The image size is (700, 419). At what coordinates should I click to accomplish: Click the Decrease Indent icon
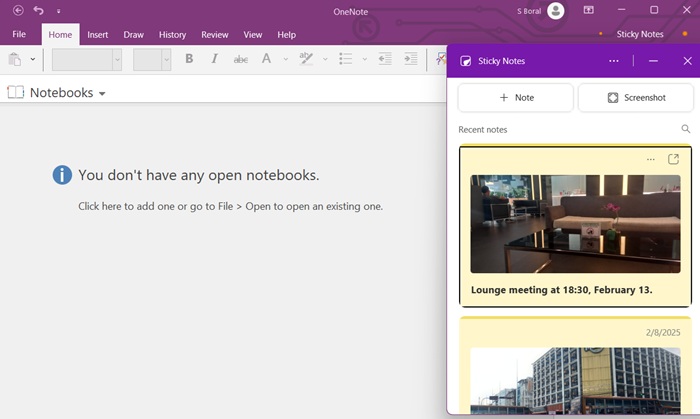click(x=385, y=58)
